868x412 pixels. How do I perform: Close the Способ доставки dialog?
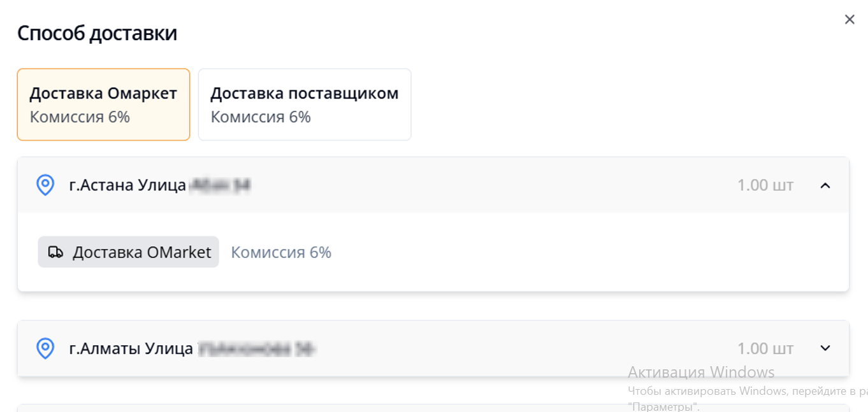coord(849,20)
